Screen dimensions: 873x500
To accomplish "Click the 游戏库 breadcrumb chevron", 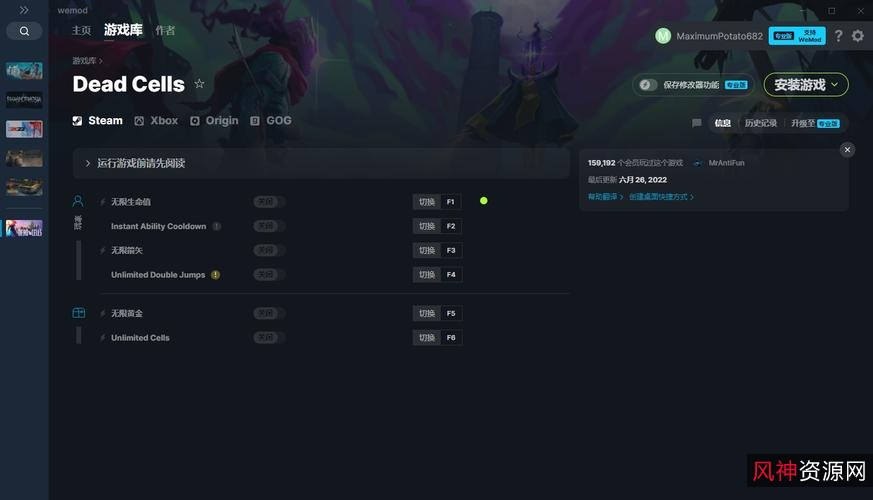I will 101,61.
